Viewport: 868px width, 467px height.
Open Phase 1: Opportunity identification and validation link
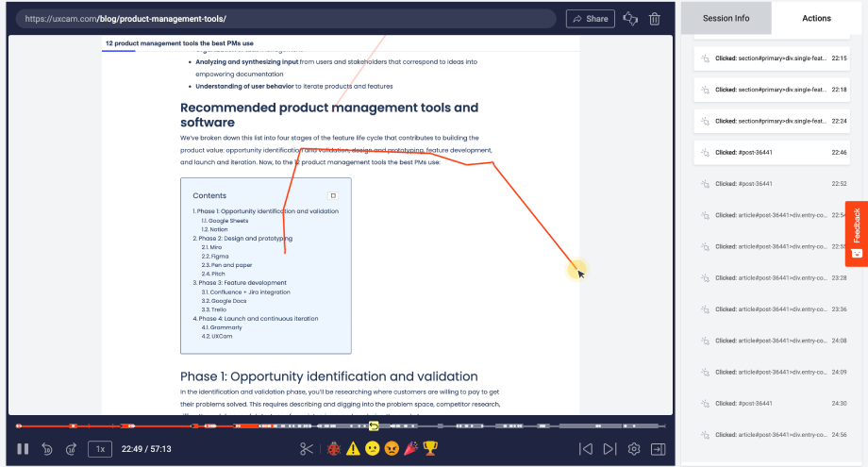tap(266, 210)
